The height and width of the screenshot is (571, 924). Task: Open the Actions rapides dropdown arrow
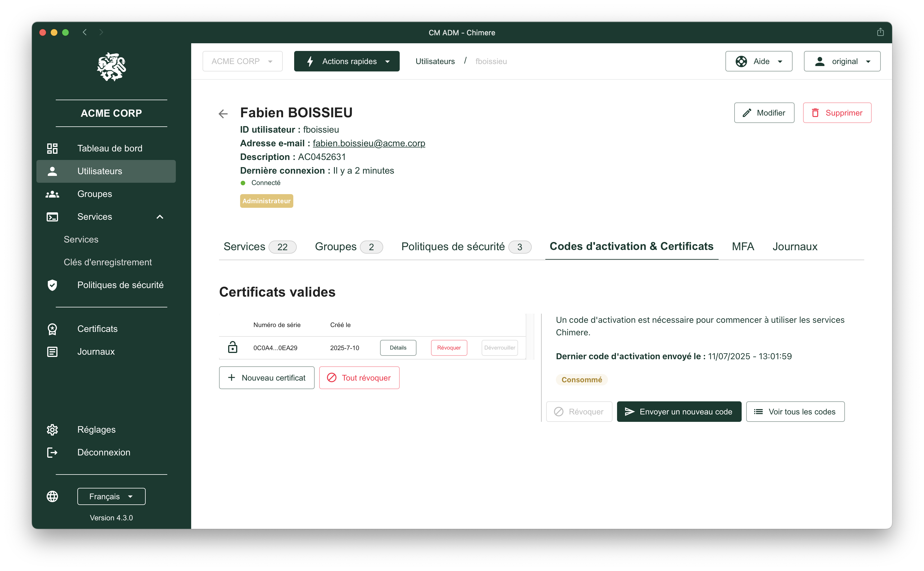[x=387, y=61]
